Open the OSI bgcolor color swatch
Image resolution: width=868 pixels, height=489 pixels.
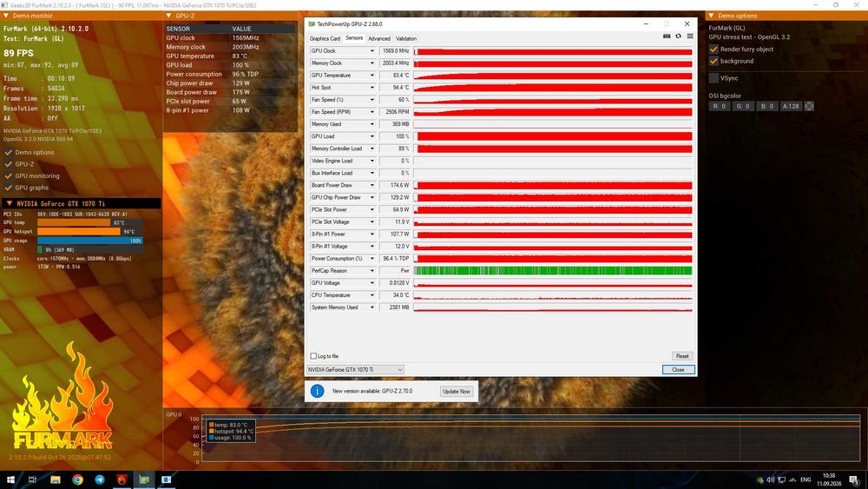809,106
